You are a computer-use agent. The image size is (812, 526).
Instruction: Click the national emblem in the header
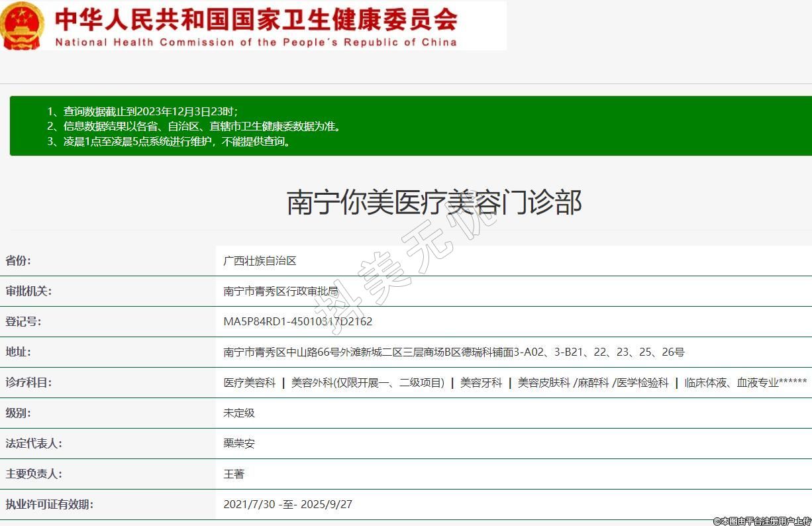click(x=23, y=26)
